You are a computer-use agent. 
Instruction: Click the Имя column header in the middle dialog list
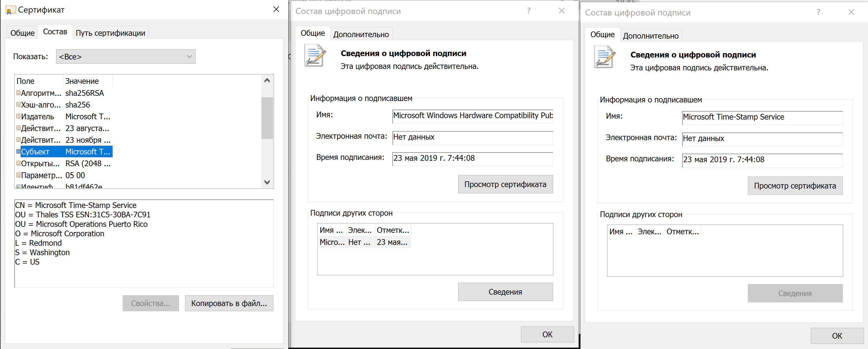(x=331, y=230)
